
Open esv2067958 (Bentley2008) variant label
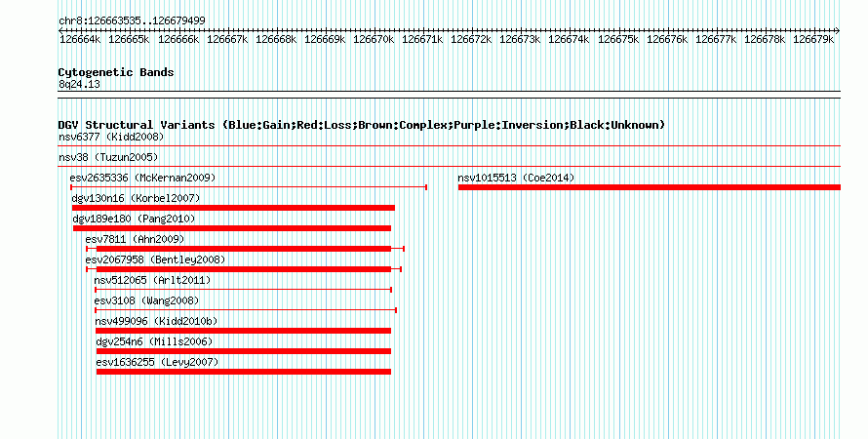click(x=155, y=259)
